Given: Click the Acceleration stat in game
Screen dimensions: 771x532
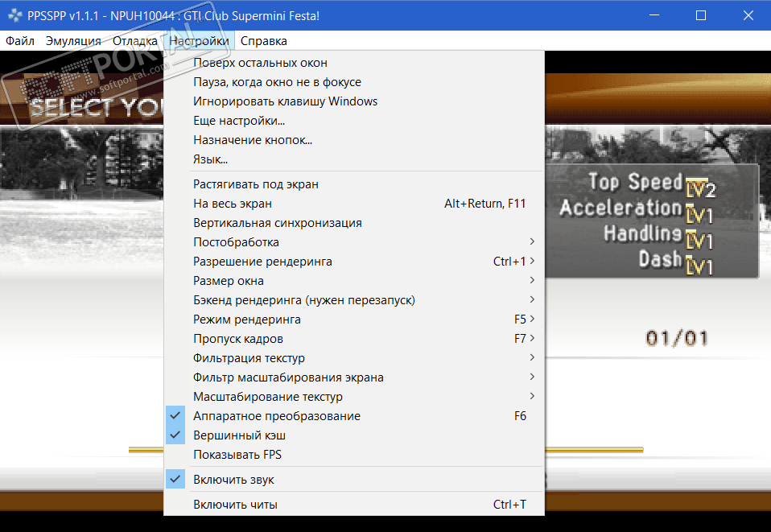Looking at the screenshot, I should pyautogui.click(x=637, y=209).
